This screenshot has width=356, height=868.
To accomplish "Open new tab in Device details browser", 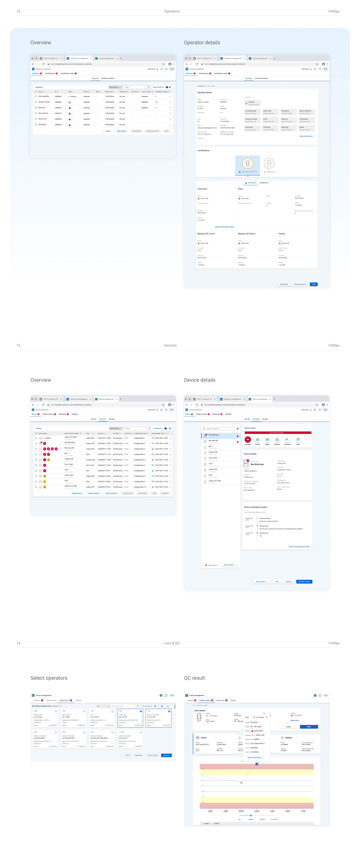I will [274, 399].
